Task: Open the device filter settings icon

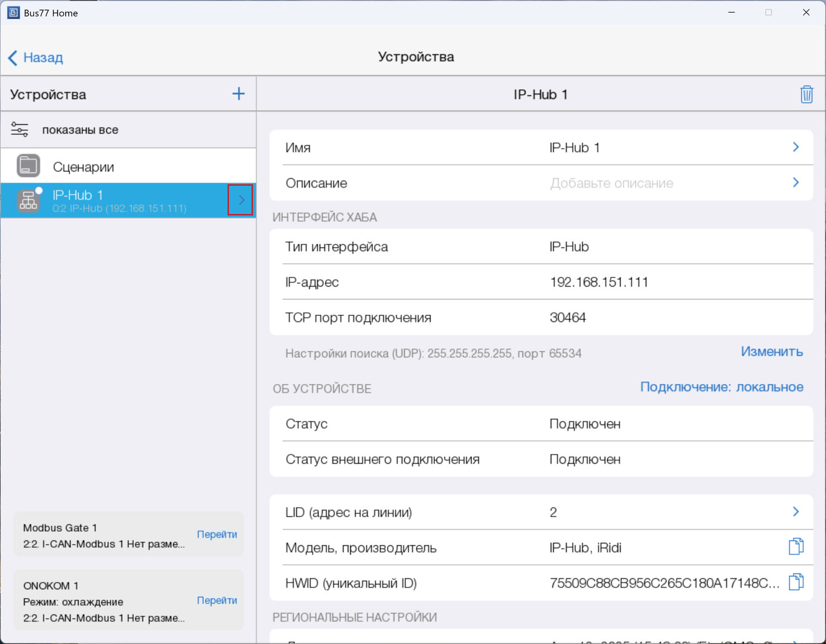Action: click(x=20, y=130)
